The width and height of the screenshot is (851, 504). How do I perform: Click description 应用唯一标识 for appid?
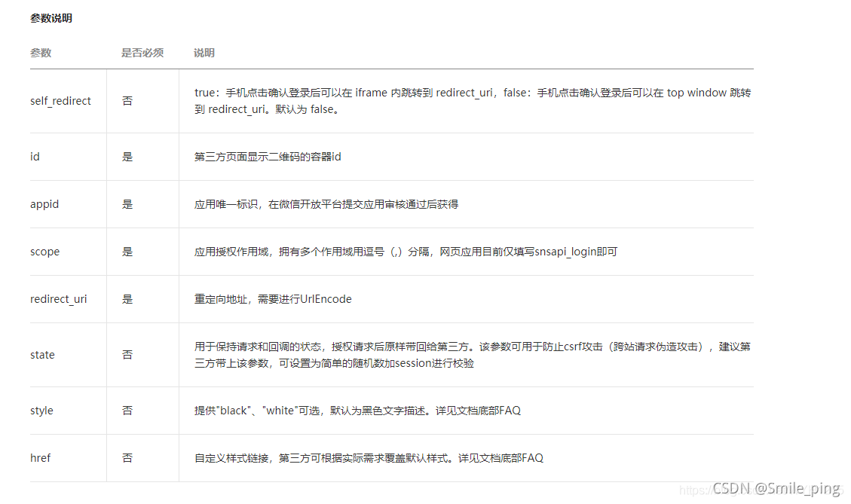pos(326,204)
